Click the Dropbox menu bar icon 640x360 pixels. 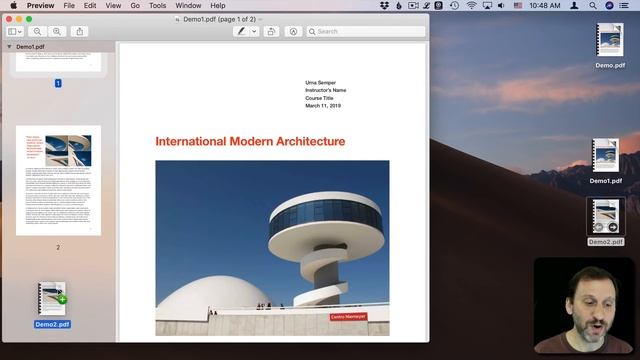384,5
